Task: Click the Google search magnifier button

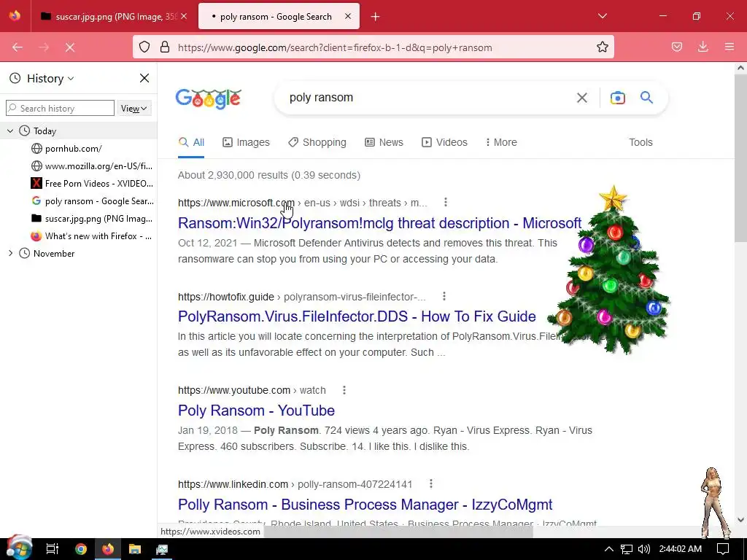Action: click(646, 98)
